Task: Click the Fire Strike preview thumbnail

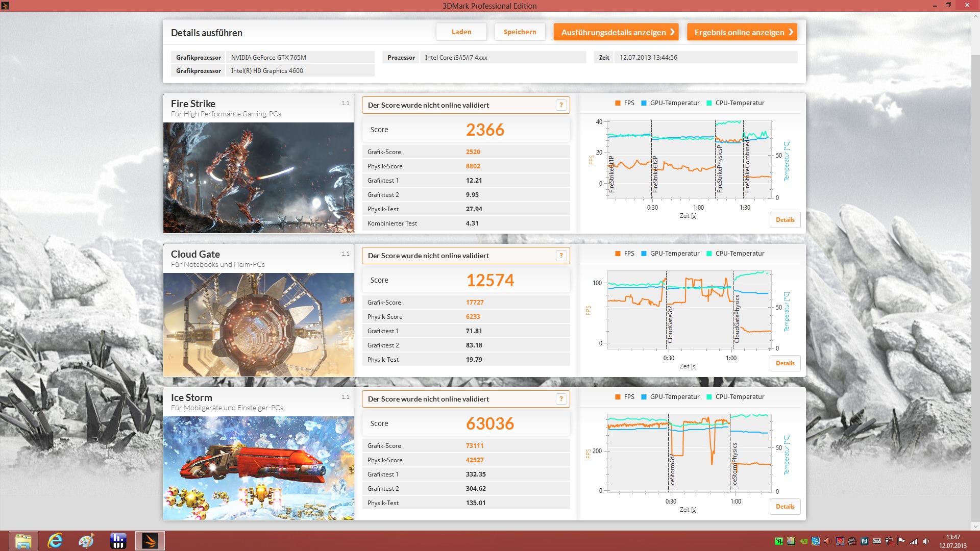Action: pyautogui.click(x=258, y=178)
